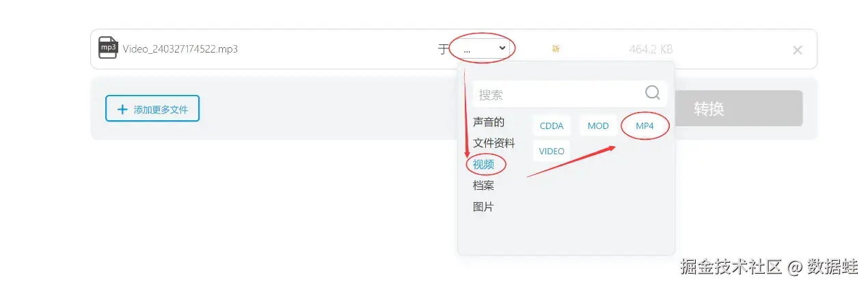Click the dropdown chevron arrow beside 于

502,48
